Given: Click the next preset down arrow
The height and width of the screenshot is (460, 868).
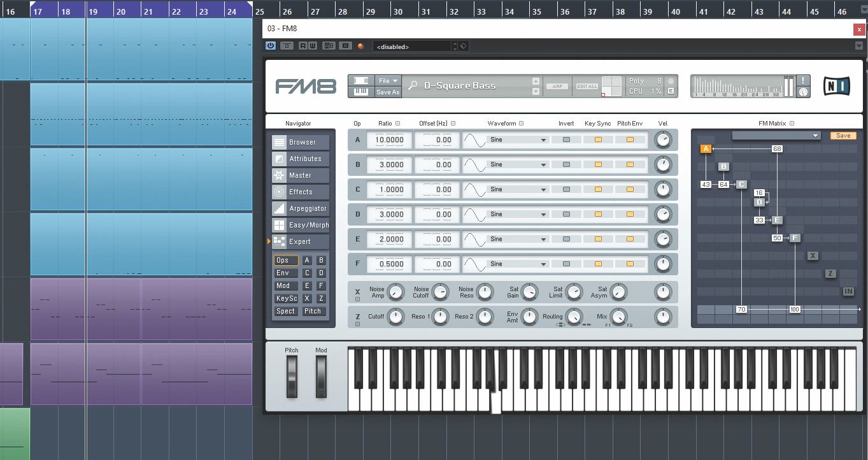Looking at the screenshot, I should coord(536,91).
